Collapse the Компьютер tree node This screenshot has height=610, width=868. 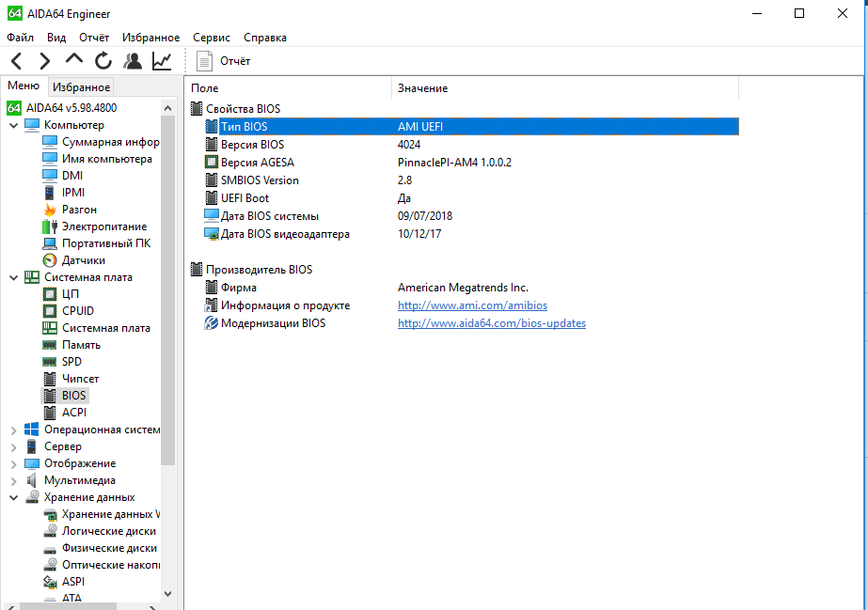(x=14, y=126)
